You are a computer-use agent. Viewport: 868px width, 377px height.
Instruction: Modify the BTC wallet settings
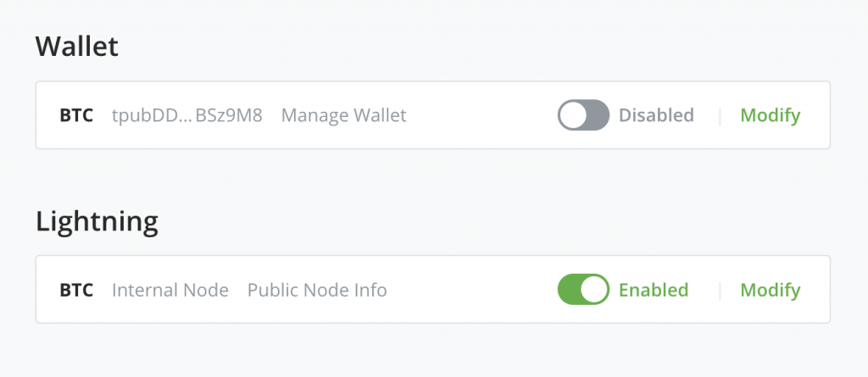(771, 115)
